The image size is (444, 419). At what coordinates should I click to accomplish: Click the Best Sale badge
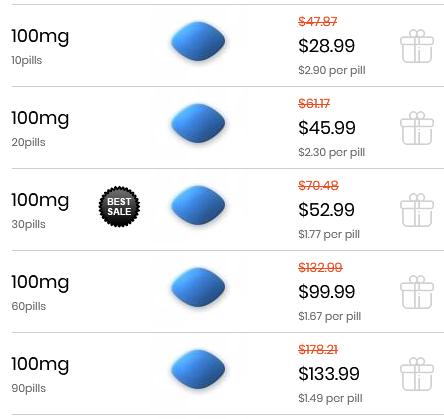click(119, 207)
